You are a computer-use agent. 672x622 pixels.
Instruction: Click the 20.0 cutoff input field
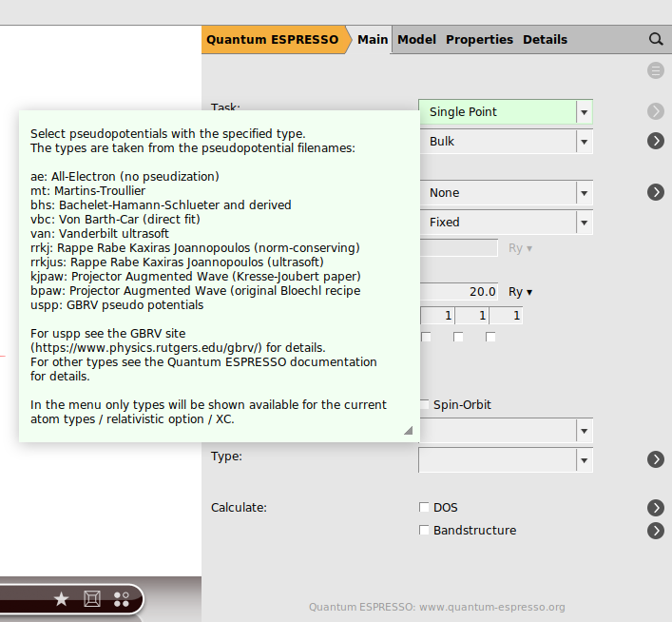458,292
